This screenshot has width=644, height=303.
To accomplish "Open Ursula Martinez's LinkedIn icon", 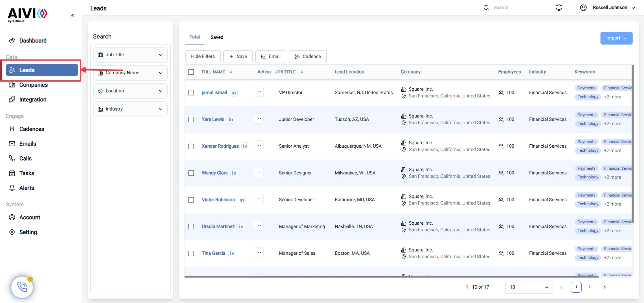I will pyautogui.click(x=241, y=227).
